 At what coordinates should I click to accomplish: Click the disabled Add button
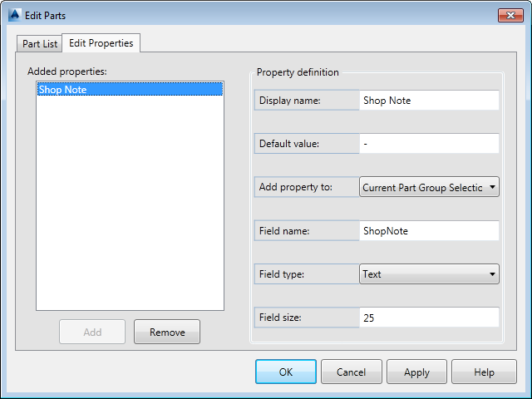point(92,332)
